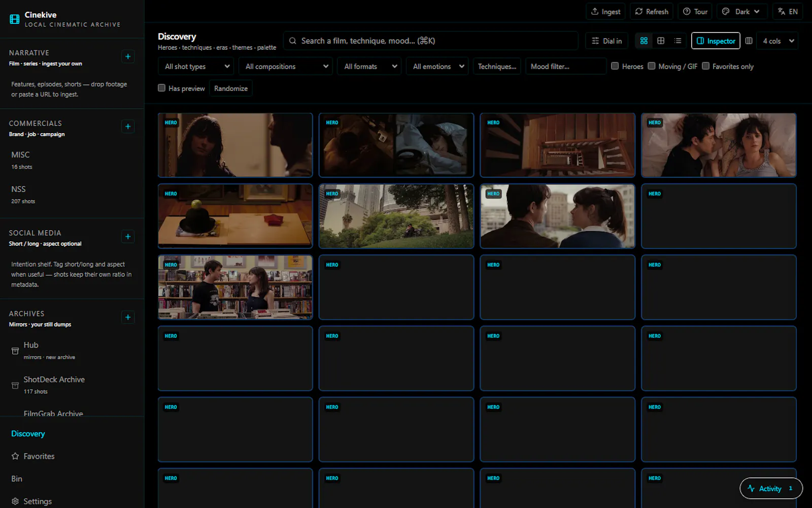Select the NSS commercials collection
812x508 pixels.
tap(72, 195)
